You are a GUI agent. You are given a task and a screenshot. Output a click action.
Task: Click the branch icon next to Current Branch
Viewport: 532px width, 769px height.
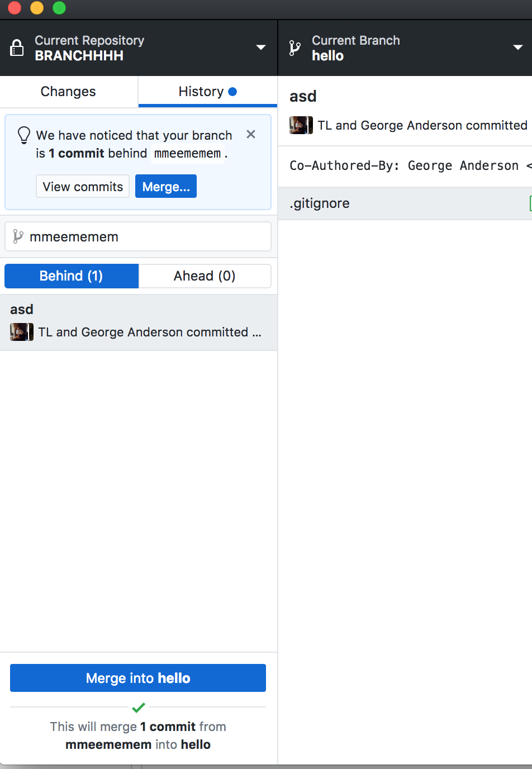coord(294,48)
